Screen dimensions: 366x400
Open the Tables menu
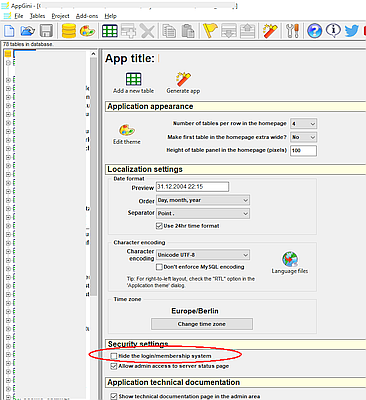37,16
